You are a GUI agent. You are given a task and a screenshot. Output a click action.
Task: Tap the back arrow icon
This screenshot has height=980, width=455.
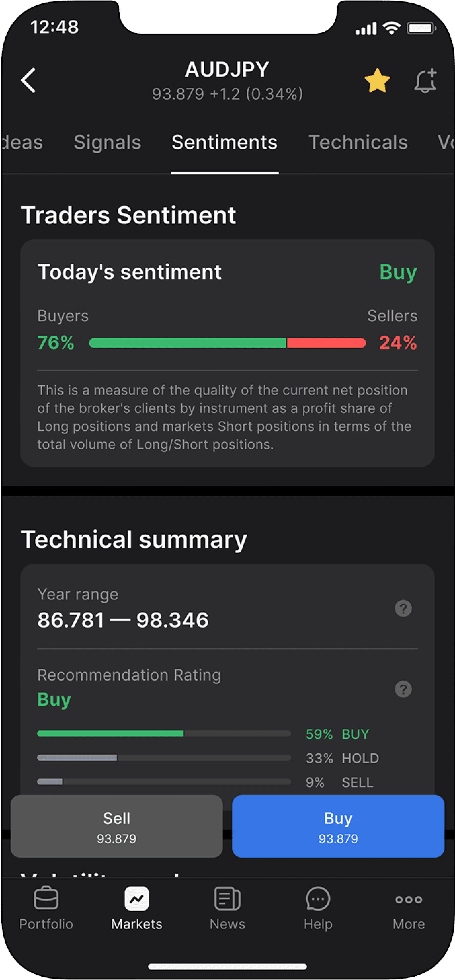pyautogui.click(x=28, y=80)
